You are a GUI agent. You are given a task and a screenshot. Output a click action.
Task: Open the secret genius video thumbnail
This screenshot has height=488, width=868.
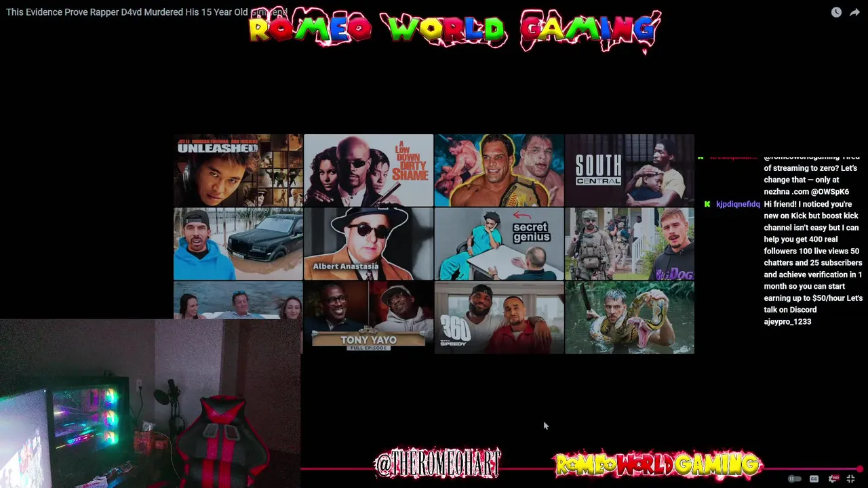point(499,244)
